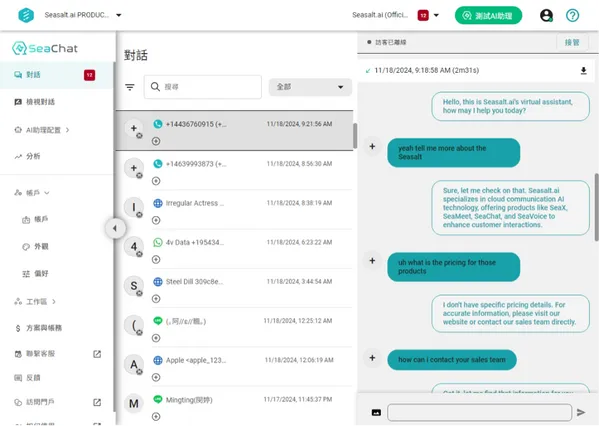
Task: Click the red 12 badge in top bar
Action: click(x=423, y=15)
